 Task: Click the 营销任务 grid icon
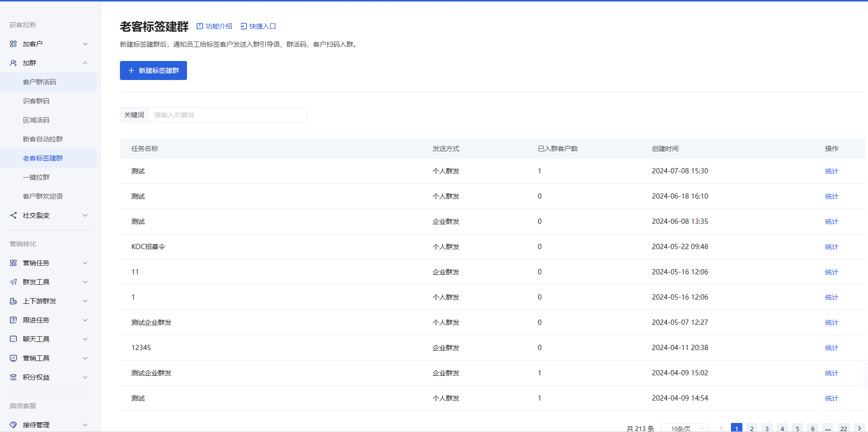point(13,263)
